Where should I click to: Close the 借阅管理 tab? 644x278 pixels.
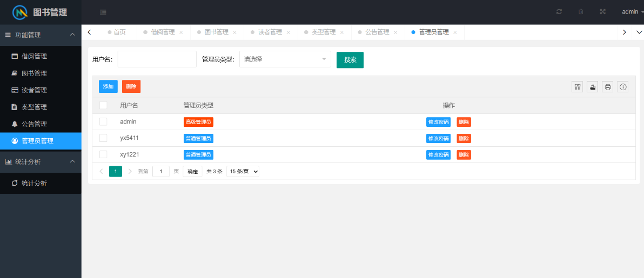181,32
